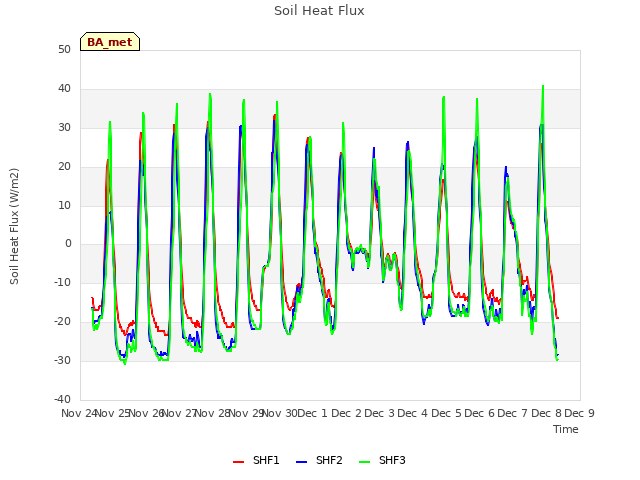The height and width of the screenshot is (480, 640).
Task: Click the Dec 5 x-axis tick label
Action: [446, 413]
